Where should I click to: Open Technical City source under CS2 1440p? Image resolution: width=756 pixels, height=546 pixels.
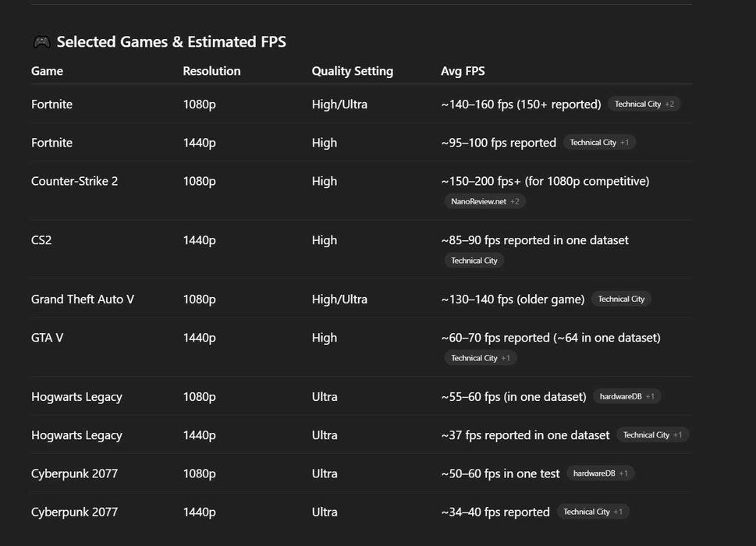[x=474, y=261]
